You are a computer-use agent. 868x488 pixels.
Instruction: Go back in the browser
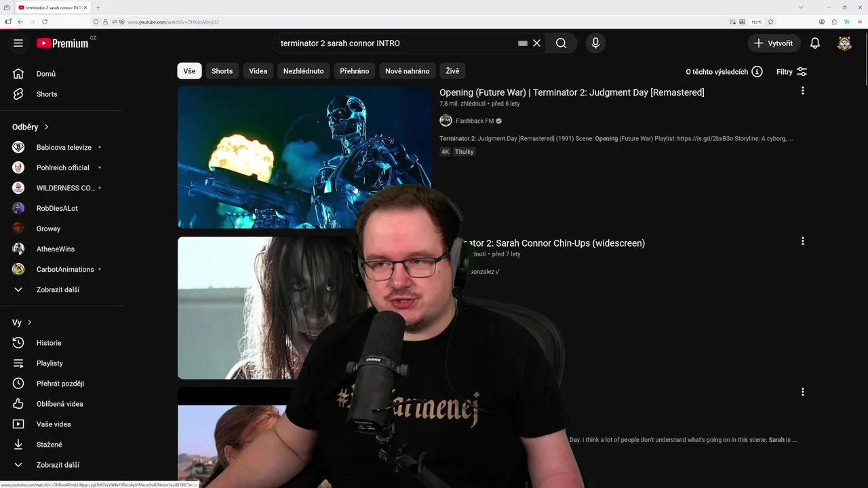[x=20, y=22]
